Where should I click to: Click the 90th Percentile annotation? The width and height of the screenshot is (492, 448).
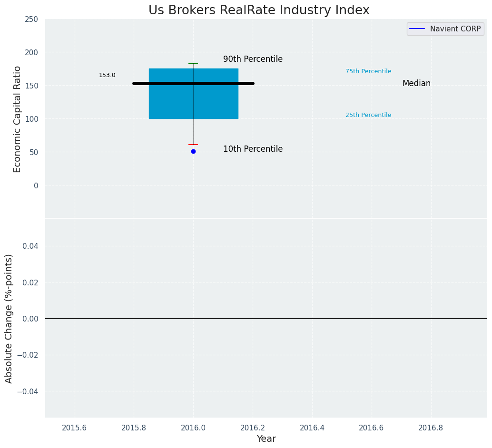[253, 59]
